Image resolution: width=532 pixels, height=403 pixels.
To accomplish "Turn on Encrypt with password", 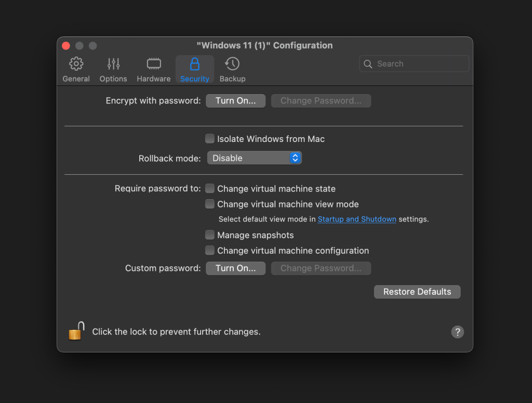I will (235, 101).
